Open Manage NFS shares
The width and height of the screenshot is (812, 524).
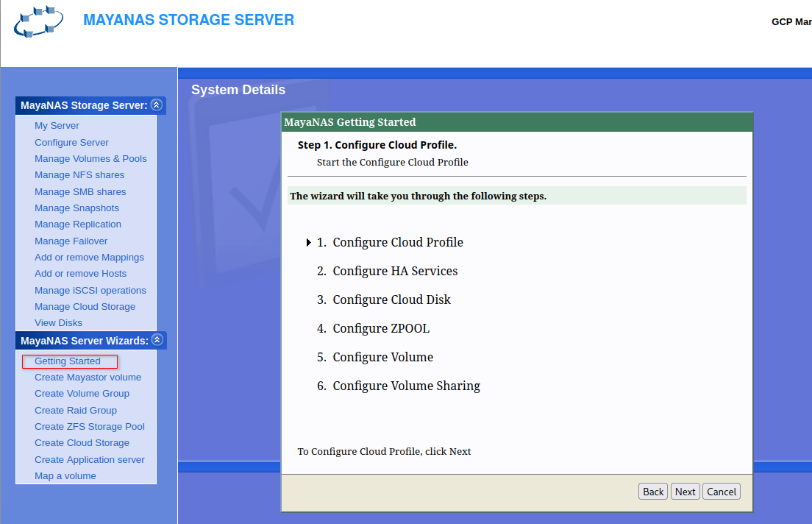point(79,175)
